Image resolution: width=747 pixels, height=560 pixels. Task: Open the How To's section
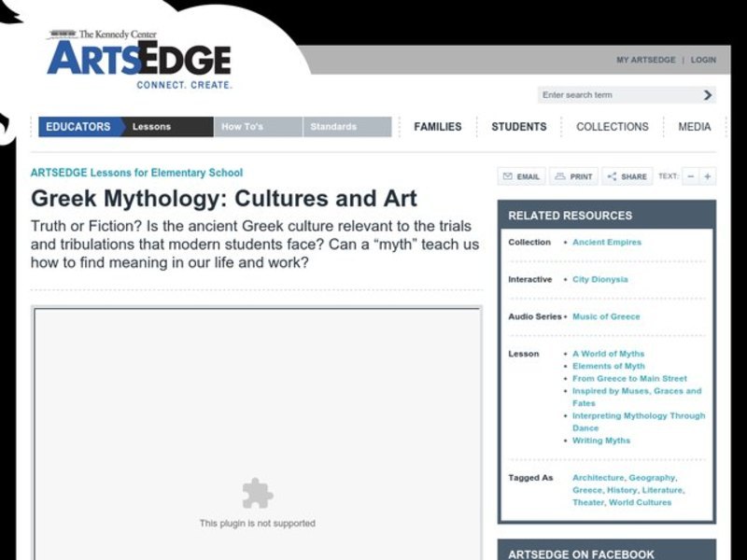click(x=246, y=126)
